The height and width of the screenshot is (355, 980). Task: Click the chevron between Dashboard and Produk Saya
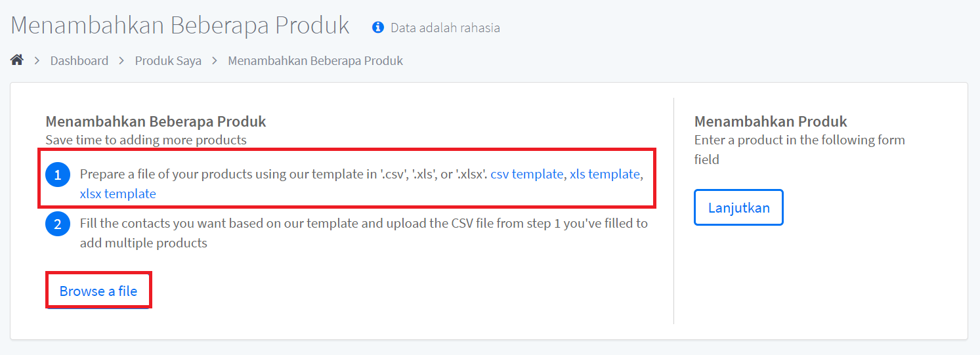121,61
